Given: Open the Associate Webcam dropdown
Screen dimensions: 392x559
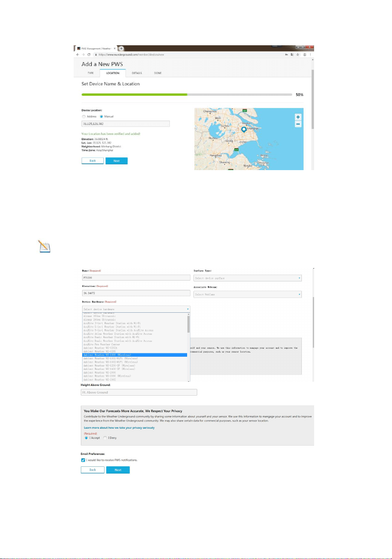Looking at the screenshot, I should pyautogui.click(x=248, y=294).
